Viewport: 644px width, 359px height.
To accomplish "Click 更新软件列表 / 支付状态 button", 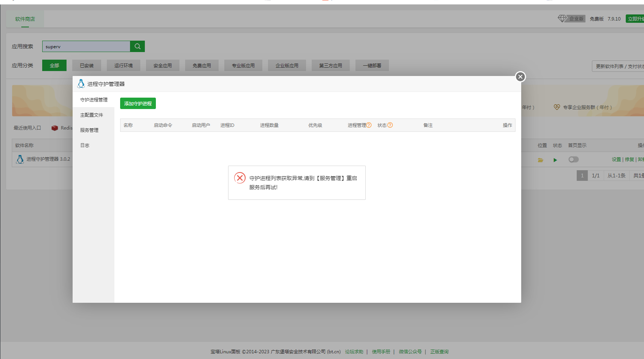I will (618, 66).
